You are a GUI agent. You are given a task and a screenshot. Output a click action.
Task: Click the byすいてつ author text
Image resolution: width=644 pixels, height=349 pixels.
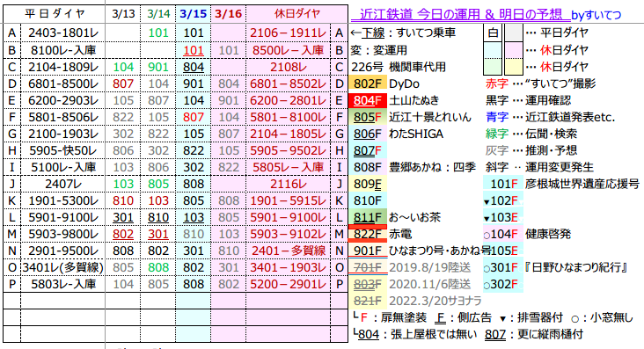pos(596,16)
